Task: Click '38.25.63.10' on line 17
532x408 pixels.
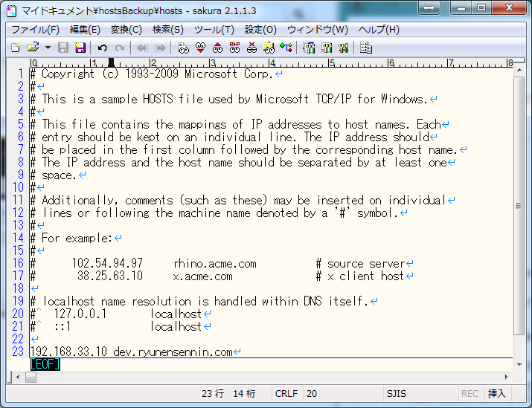Action: click(x=110, y=276)
